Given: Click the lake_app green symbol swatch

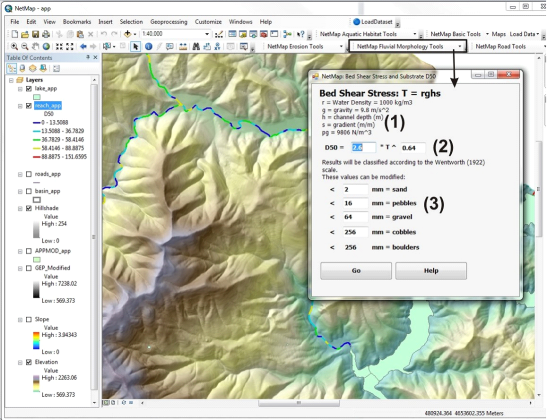Looking at the screenshot, I should click(37, 97).
